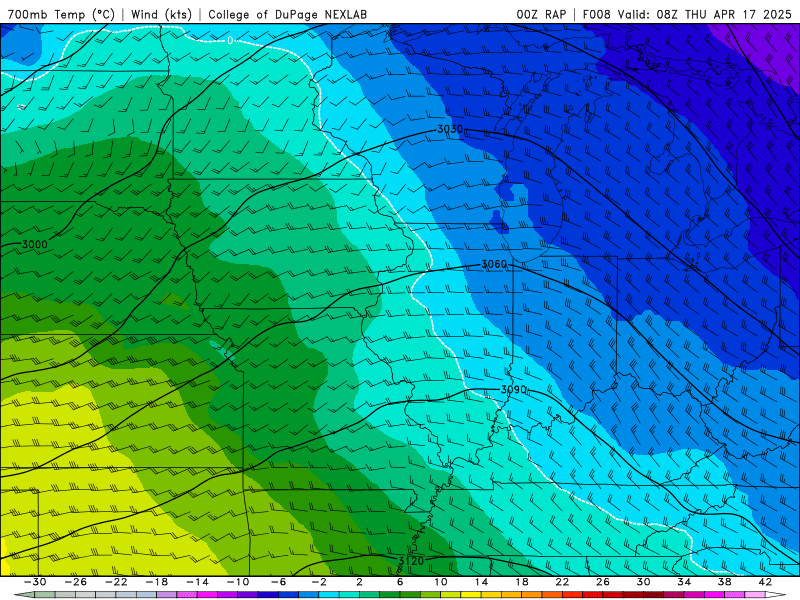
Task: Click the -22 color scale label
Action: coord(116,582)
